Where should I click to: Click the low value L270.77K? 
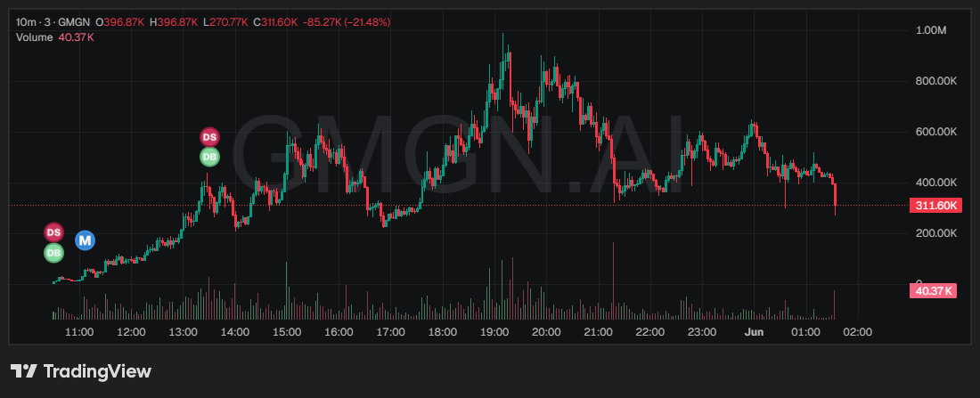pos(225,22)
